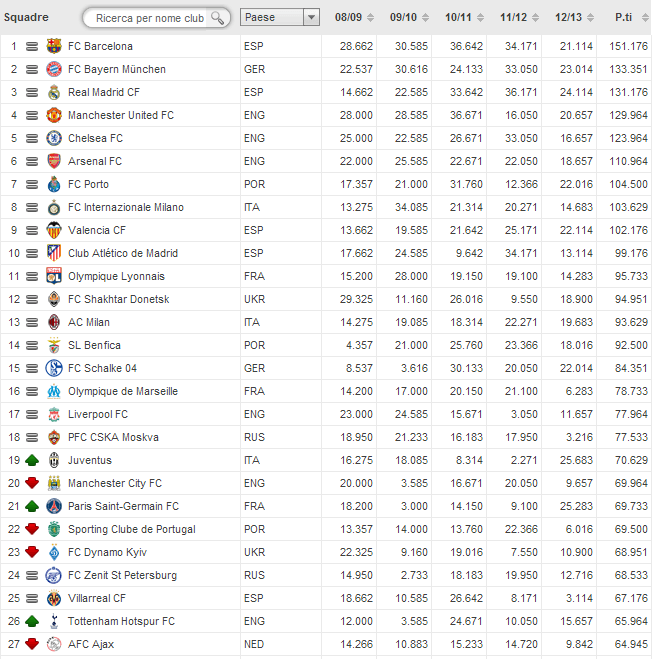Open the FC Shakhtar Donetsk link
652x659 pixels.
click(118, 299)
